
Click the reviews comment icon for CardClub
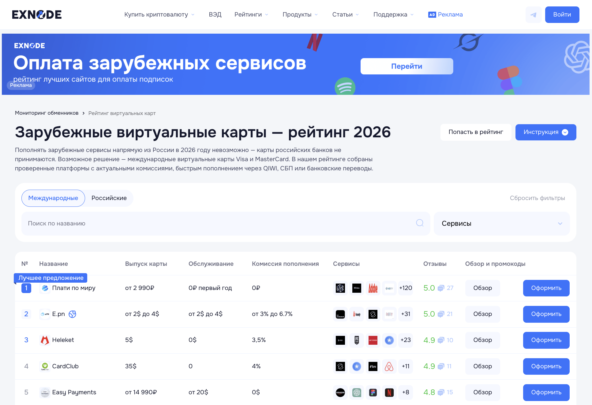click(441, 366)
